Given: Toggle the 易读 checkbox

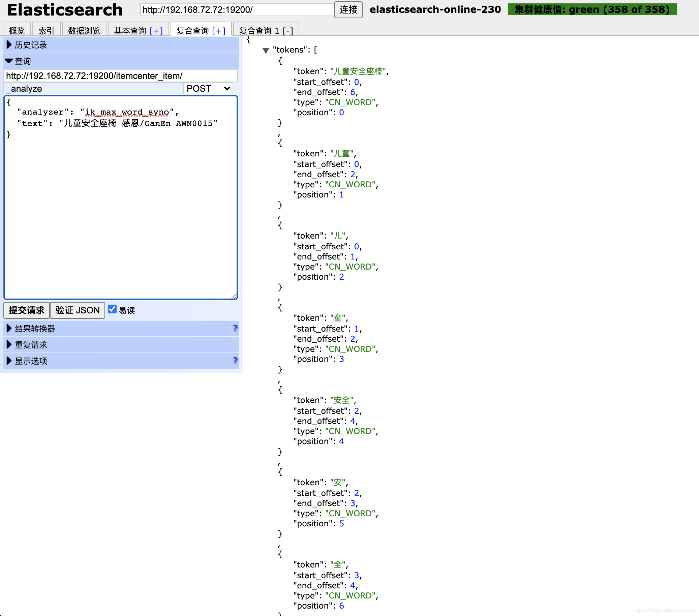Looking at the screenshot, I should tap(112, 309).
